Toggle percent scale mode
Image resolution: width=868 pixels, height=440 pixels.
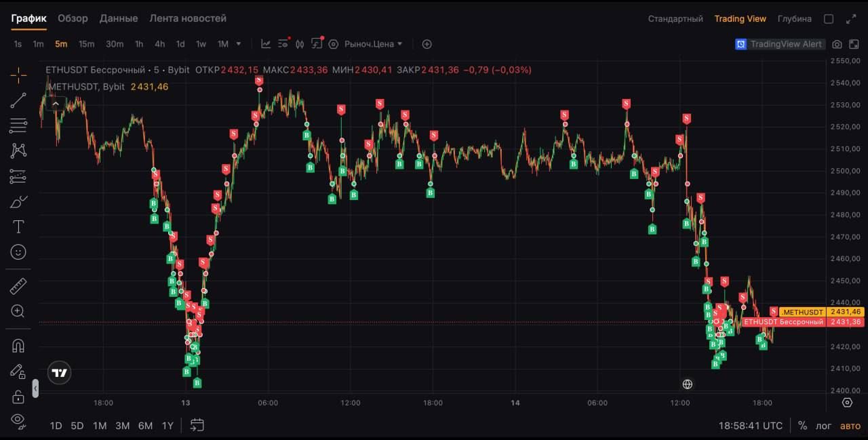802,426
